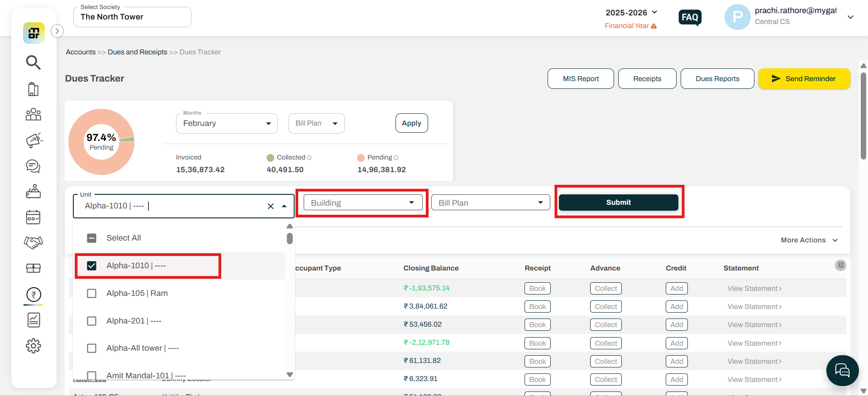Expand the sidebar with arrow toggle
Screen dimensions: 868x396
[x=57, y=31]
